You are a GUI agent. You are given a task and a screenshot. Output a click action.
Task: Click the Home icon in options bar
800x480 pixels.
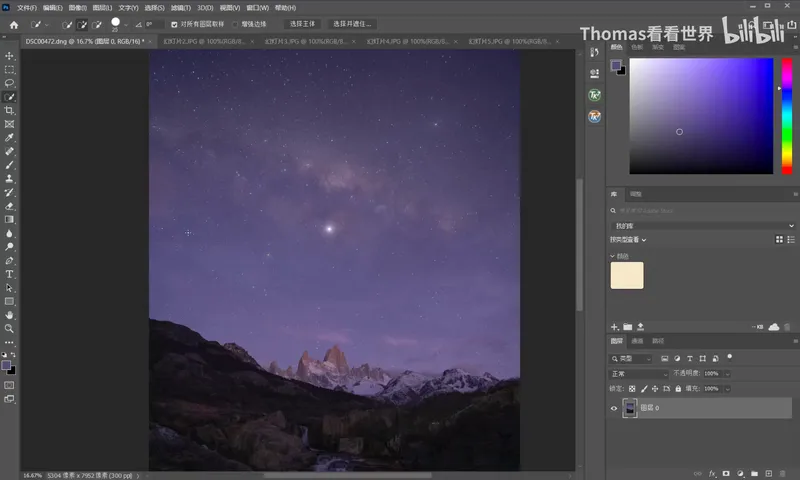tap(14, 24)
